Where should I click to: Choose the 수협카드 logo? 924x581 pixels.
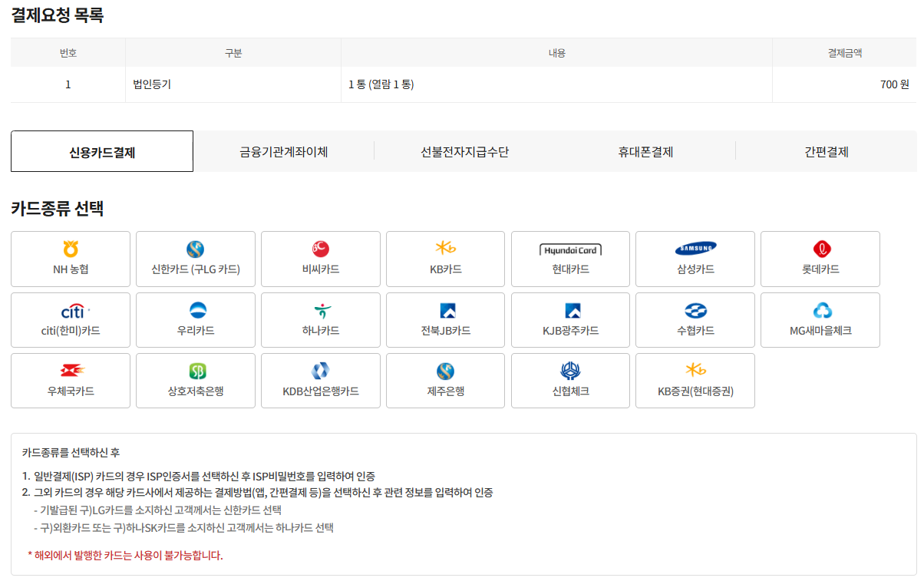695,311
